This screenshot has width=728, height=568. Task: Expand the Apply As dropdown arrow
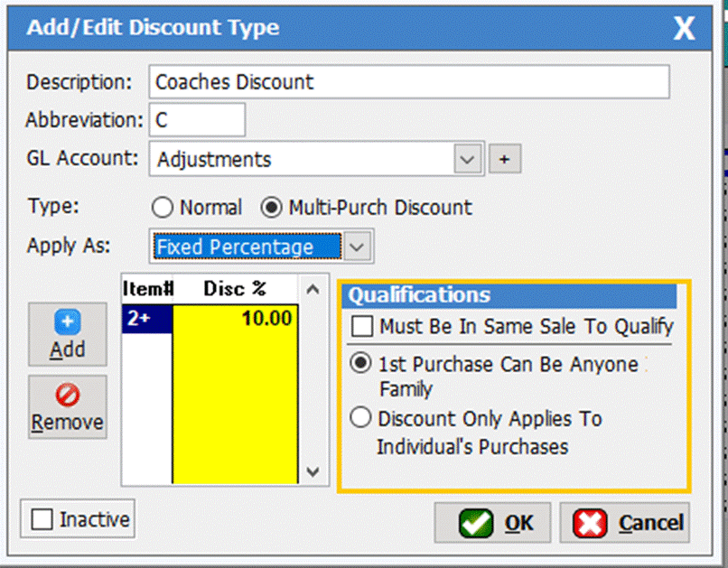pyautogui.click(x=358, y=247)
